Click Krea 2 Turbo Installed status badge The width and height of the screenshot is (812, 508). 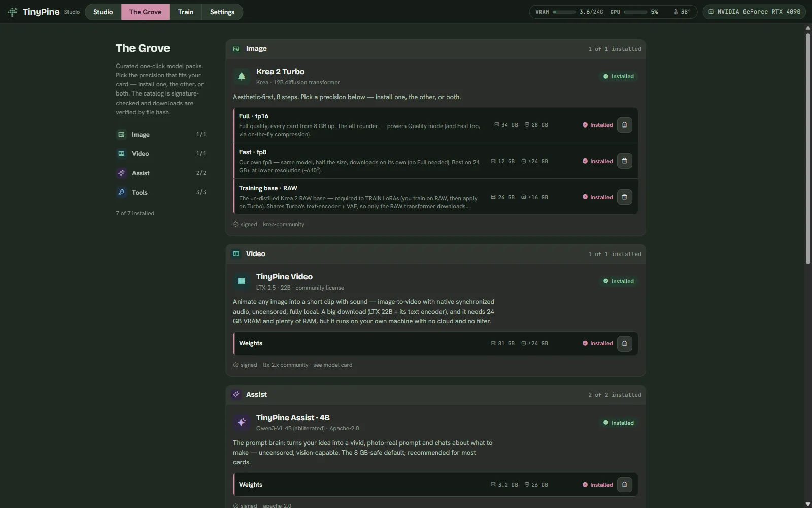click(x=619, y=76)
